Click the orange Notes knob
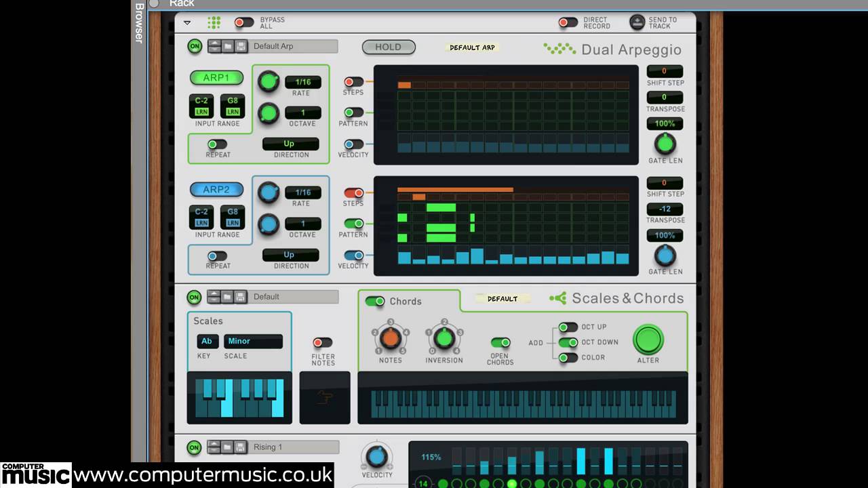The image size is (868, 488). tap(391, 338)
